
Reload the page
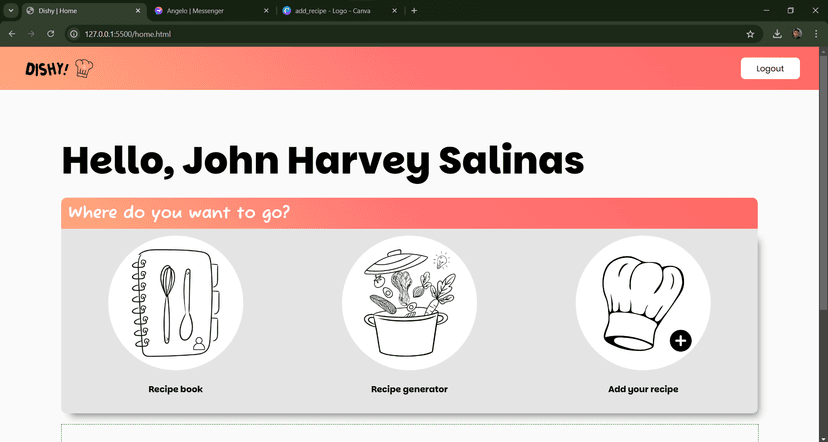50,33
